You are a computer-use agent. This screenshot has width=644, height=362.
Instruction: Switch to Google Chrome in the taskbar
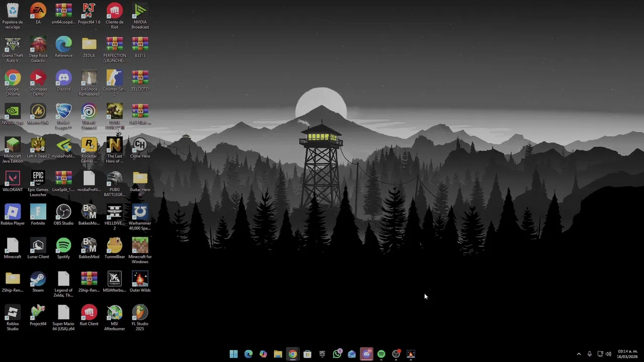pyautogui.click(x=293, y=354)
